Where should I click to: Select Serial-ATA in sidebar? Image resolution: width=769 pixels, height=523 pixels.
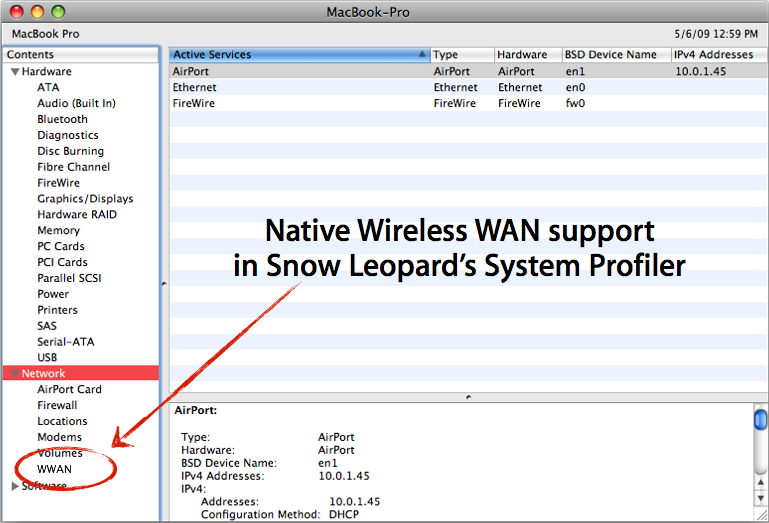(66, 342)
